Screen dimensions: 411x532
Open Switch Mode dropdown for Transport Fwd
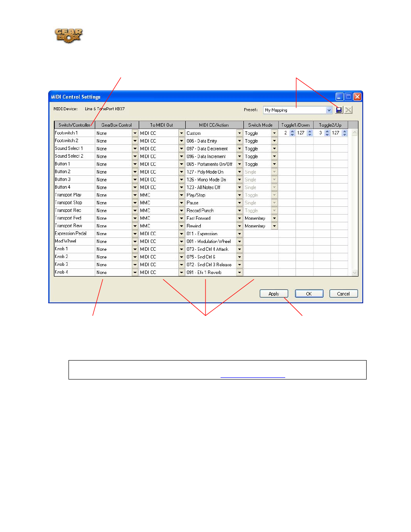tap(274, 218)
